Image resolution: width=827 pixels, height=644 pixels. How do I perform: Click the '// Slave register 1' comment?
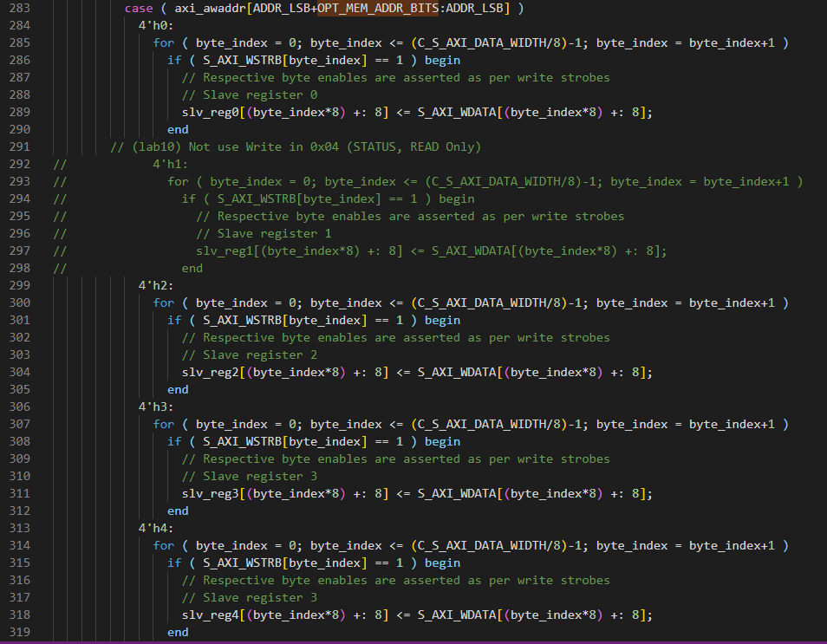coord(264,234)
